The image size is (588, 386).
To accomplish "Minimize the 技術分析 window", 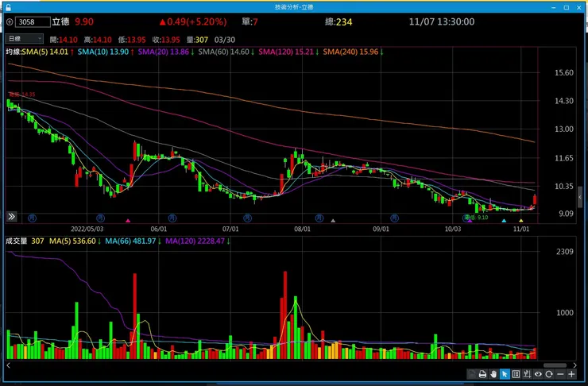I will tap(554, 7).
